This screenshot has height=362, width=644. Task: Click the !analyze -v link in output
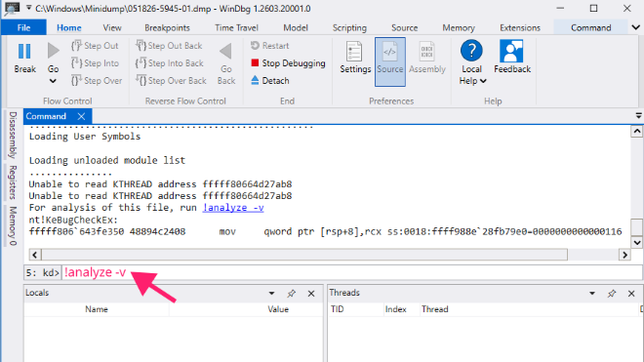point(233,208)
